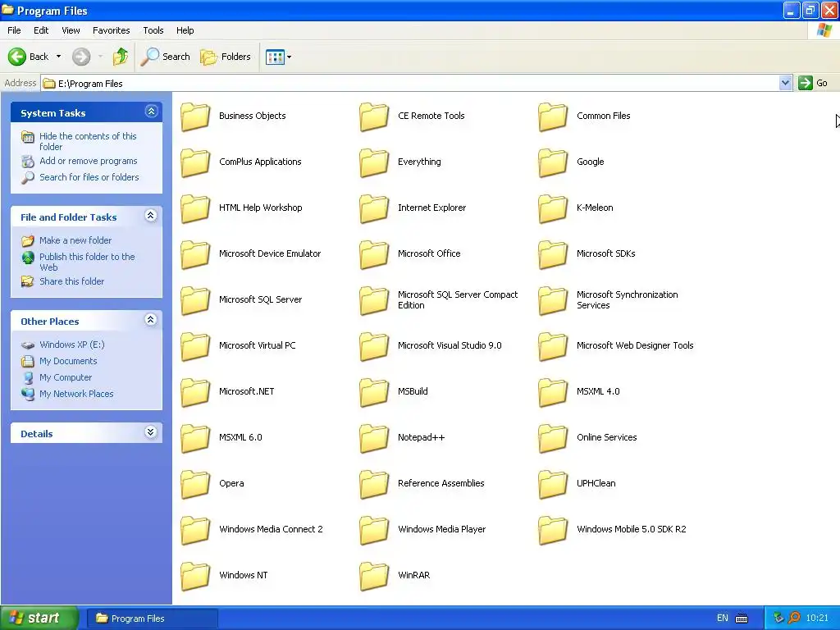Select the K-Meleon folder icon

click(553, 209)
